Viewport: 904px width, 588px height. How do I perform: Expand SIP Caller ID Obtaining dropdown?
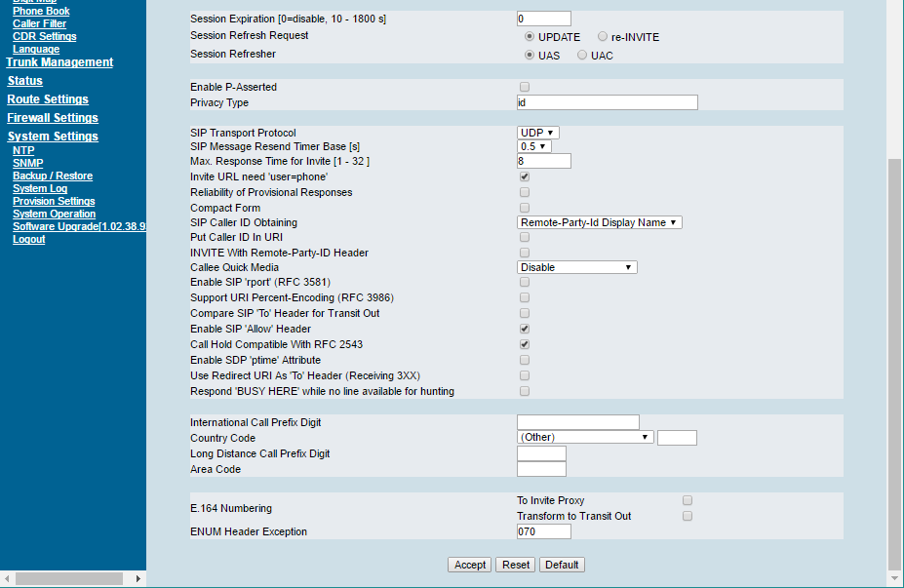599,222
